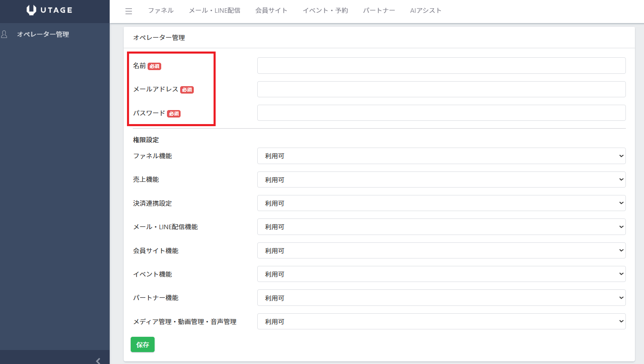Image resolution: width=644 pixels, height=364 pixels.
Task: Focus the 名前 input field
Action: (441, 66)
